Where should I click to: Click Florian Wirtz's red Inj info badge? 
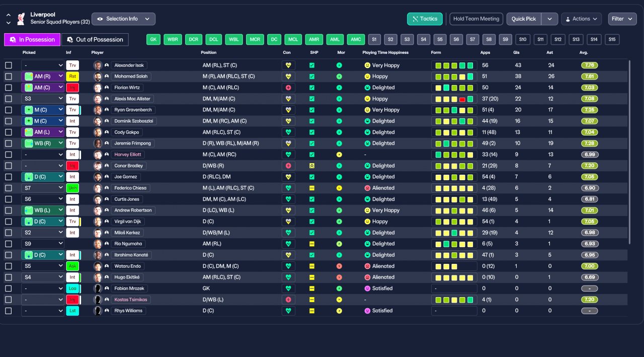click(72, 88)
